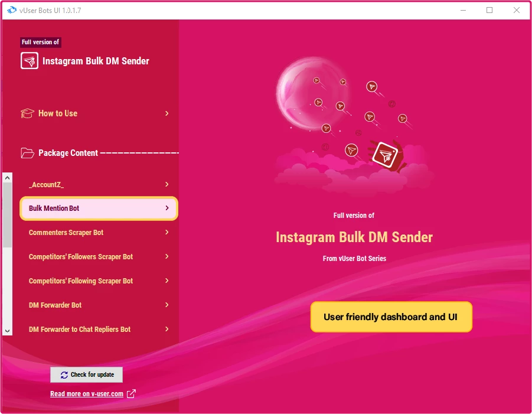Select the DM Forwarder Bot item
532x414 pixels.
coord(99,305)
